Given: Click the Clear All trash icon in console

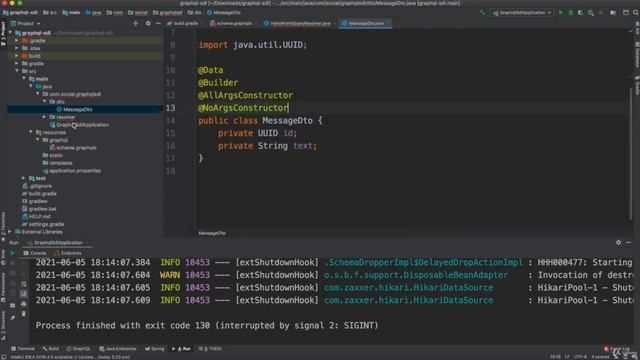Looking at the screenshot, I should 24,314.
